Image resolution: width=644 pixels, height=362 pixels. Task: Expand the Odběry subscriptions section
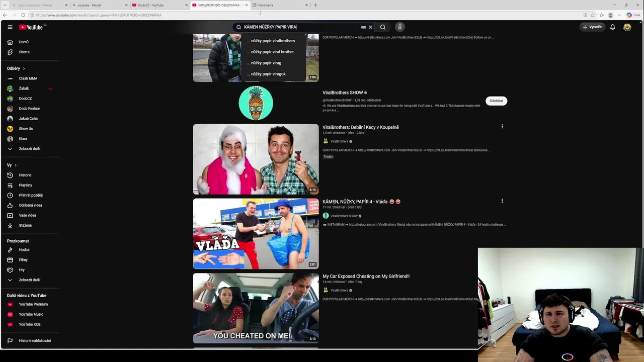click(16, 68)
